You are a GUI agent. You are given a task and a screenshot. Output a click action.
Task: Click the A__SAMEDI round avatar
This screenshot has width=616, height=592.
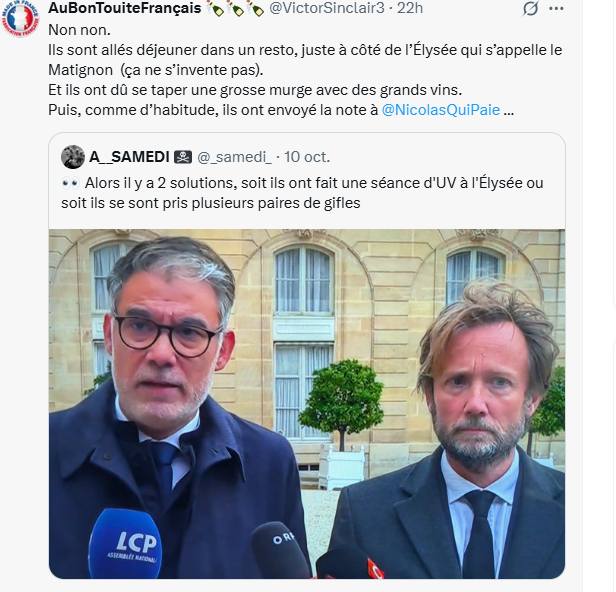coord(73,157)
